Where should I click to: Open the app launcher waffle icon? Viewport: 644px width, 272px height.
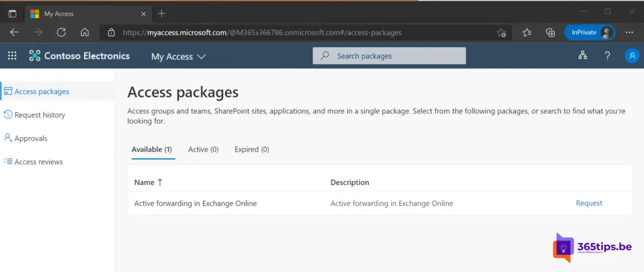(13, 56)
